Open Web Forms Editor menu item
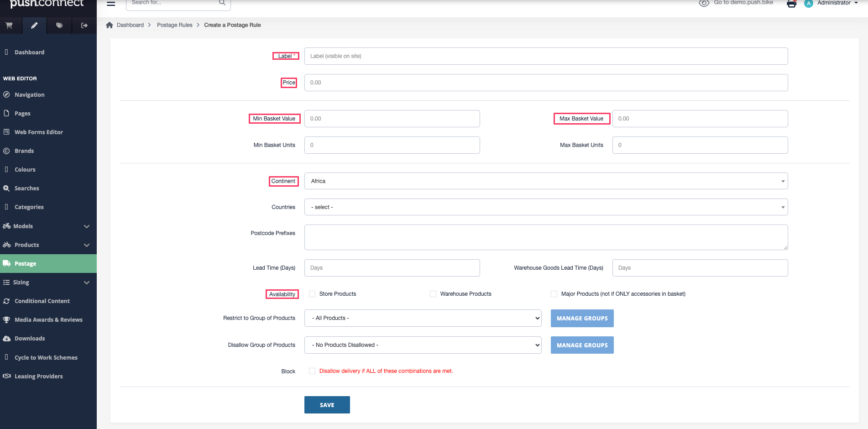The width and height of the screenshot is (868, 429). [x=39, y=132]
